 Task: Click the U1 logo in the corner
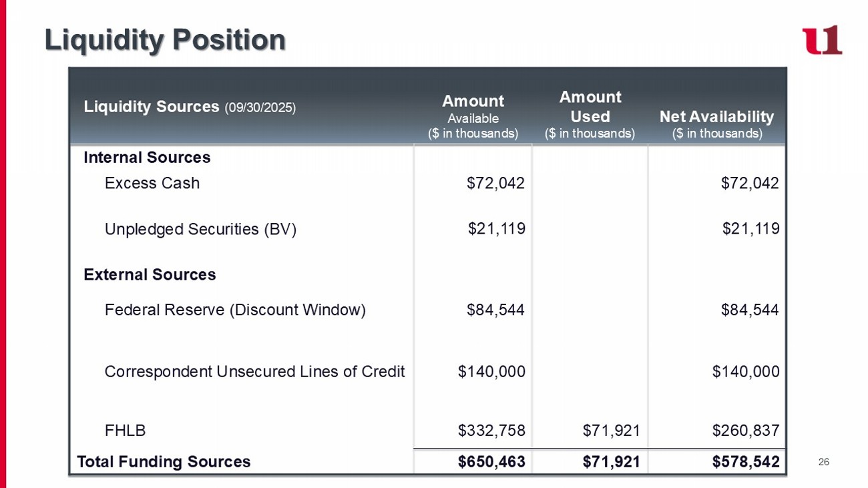[x=822, y=40]
